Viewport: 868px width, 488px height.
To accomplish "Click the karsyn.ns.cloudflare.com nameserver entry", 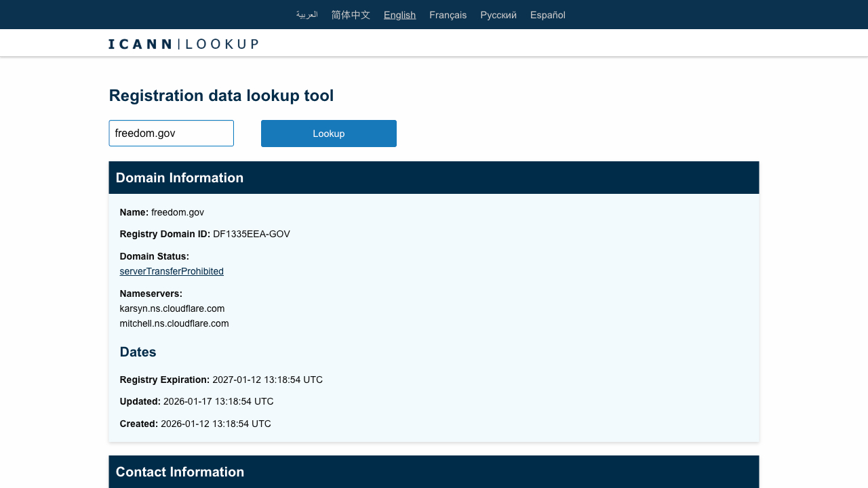I will [x=172, y=308].
